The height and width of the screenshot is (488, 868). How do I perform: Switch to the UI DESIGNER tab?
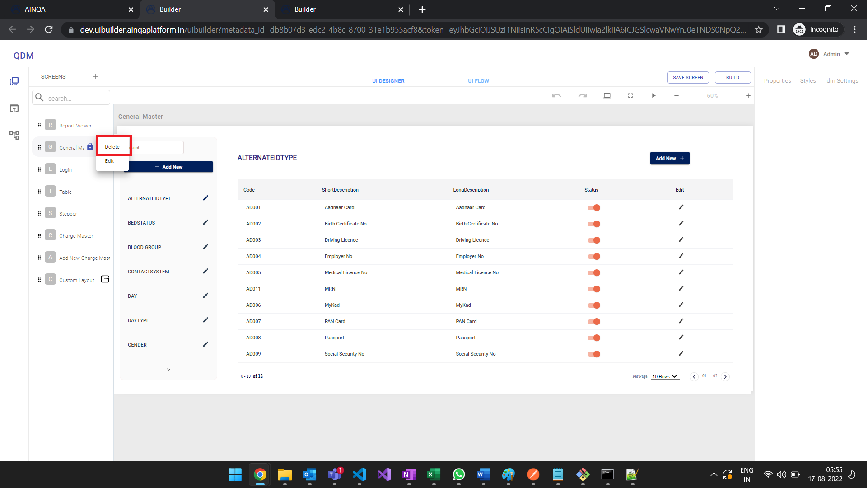click(x=388, y=81)
